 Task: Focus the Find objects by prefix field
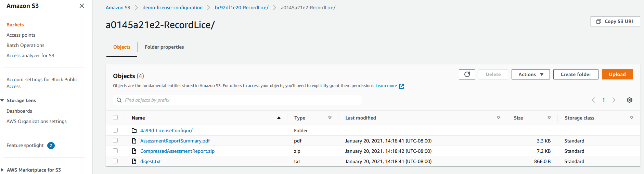[x=237, y=100]
